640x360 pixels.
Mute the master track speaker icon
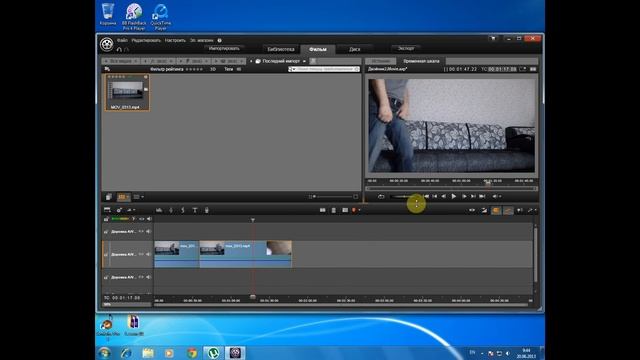click(149, 219)
